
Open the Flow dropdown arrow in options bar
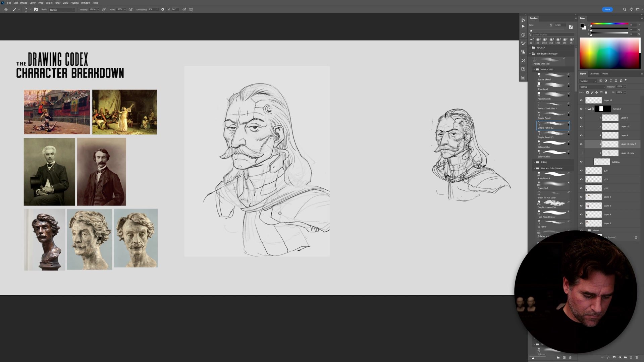pos(125,10)
